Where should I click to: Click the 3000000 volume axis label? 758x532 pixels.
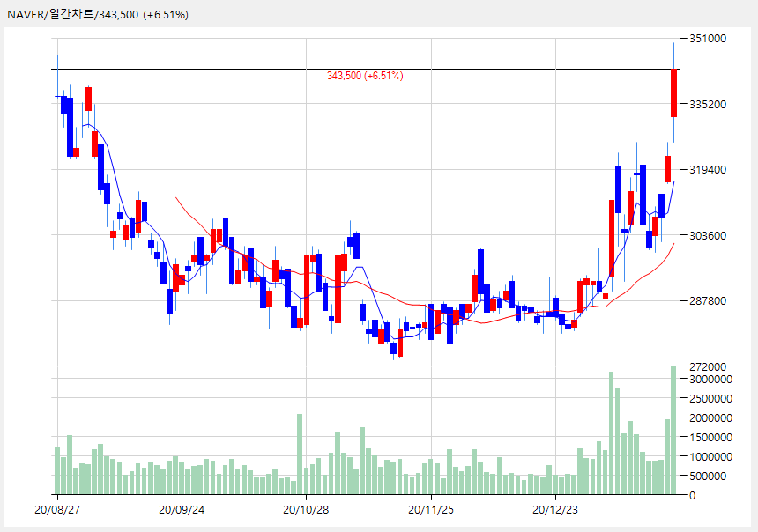coord(710,380)
